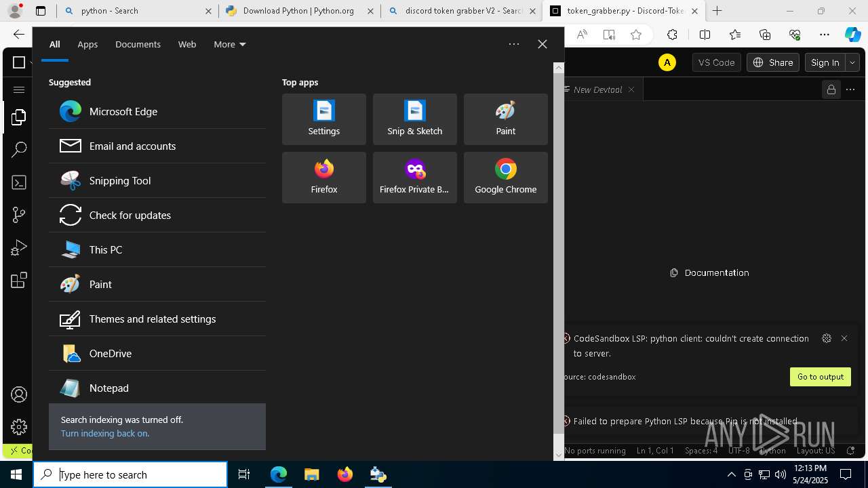Open Settings tile in Top apps
This screenshot has height=488, width=868.
point(324,119)
